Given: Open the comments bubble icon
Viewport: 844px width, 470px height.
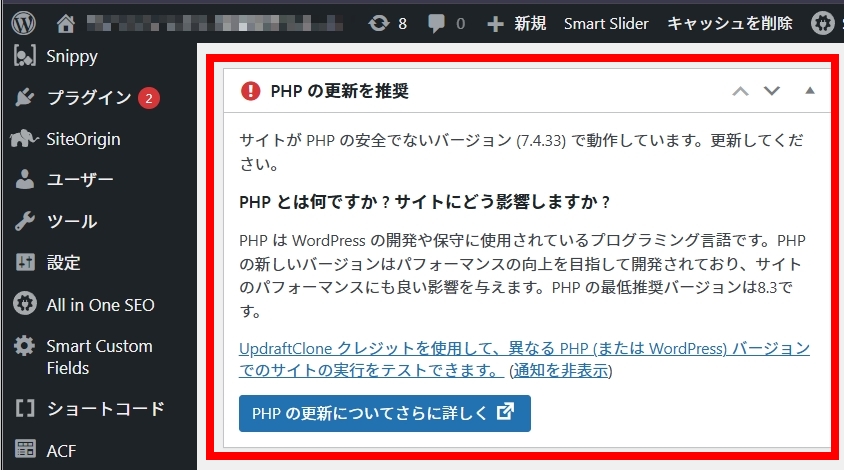Looking at the screenshot, I should tap(436, 24).
